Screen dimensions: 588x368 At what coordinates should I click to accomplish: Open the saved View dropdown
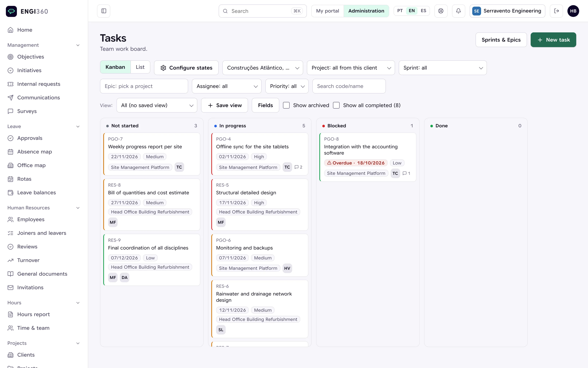pyautogui.click(x=157, y=105)
